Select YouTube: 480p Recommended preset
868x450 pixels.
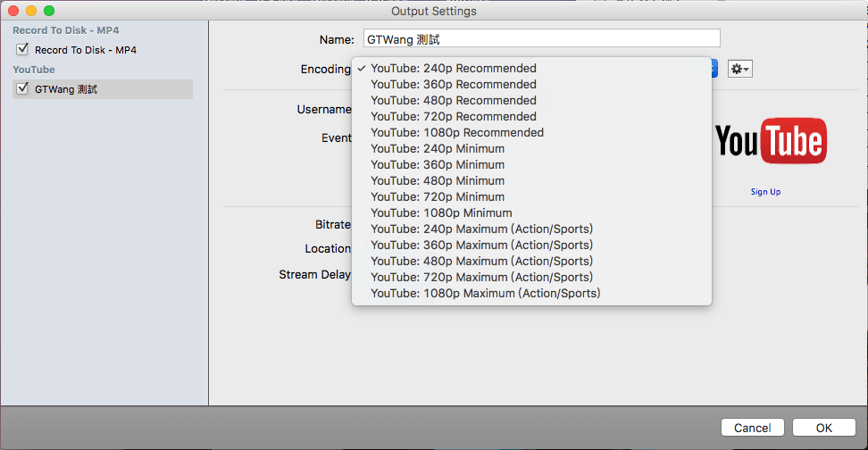click(454, 101)
